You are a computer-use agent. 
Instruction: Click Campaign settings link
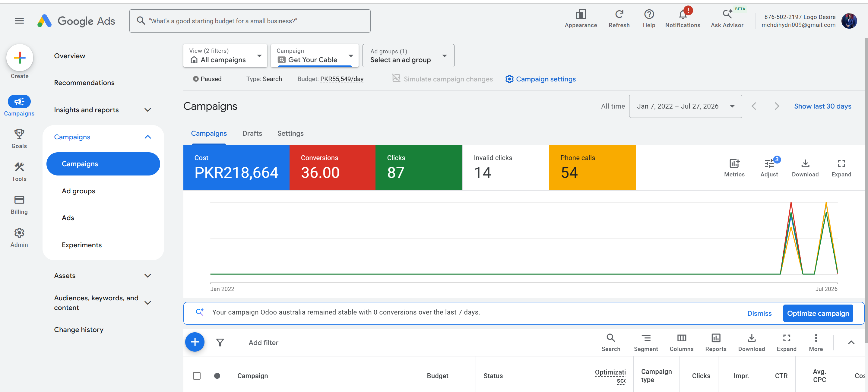click(540, 79)
